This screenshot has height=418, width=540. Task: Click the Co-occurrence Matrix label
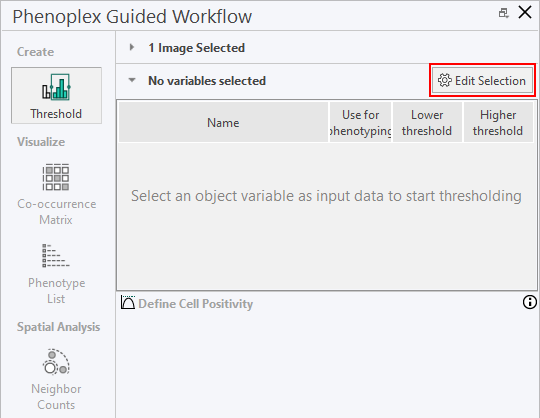pyautogui.click(x=56, y=212)
